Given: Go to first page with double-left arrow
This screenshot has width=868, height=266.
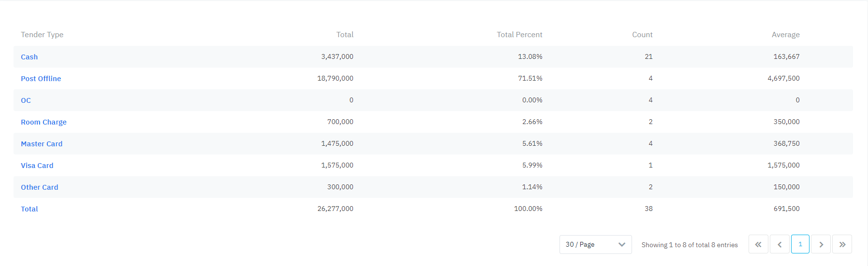Looking at the screenshot, I should point(758,244).
